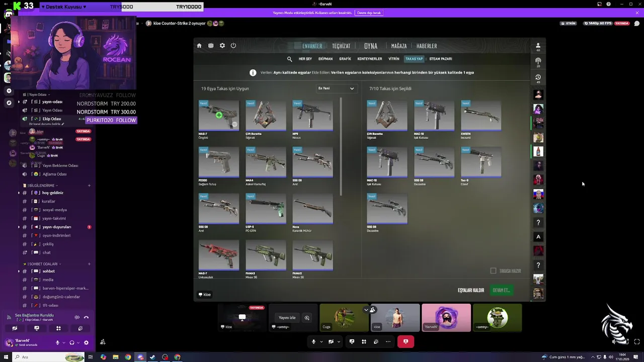Remove XM1014 İrezumi from selected items
The image size is (644, 362).
(481, 116)
